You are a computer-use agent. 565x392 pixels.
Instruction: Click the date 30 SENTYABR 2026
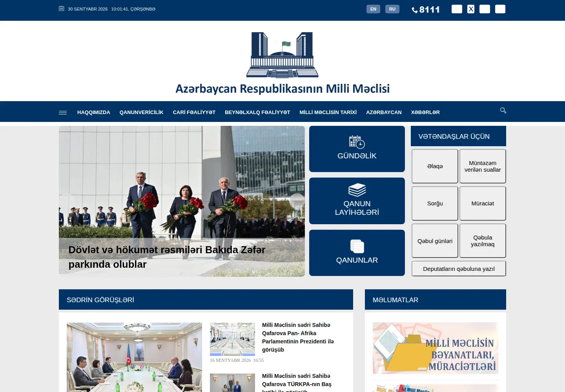click(87, 9)
